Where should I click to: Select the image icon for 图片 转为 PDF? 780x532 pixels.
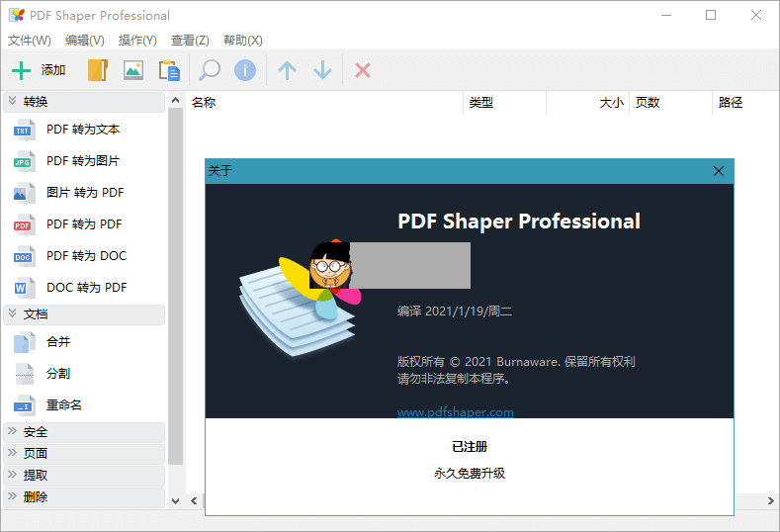(24, 193)
